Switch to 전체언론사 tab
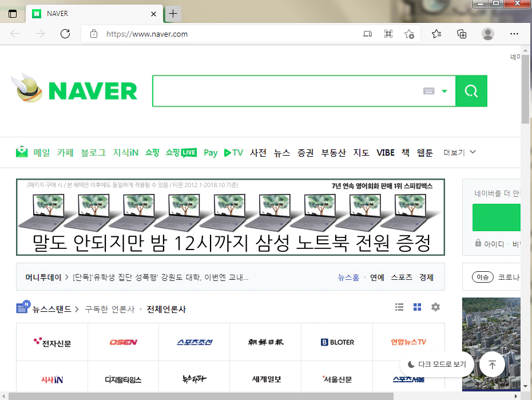532x400 pixels. point(166,309)
